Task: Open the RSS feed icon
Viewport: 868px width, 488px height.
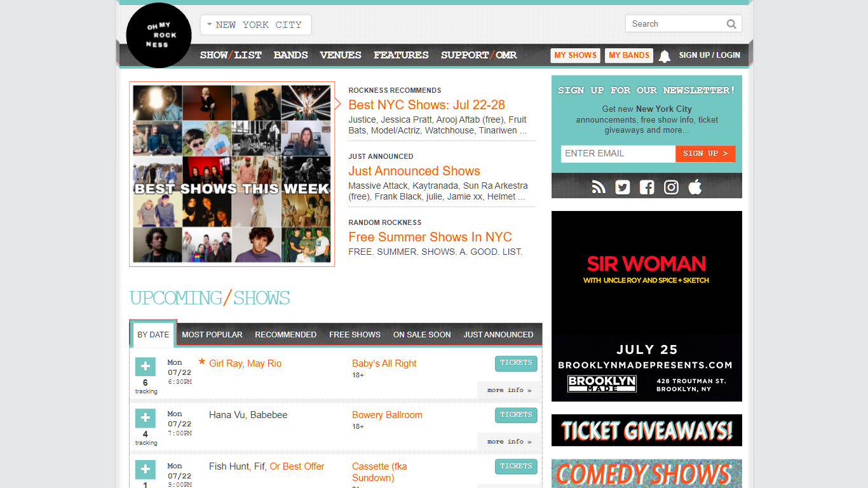Action: pyautogui.click(x=598, y=187)
